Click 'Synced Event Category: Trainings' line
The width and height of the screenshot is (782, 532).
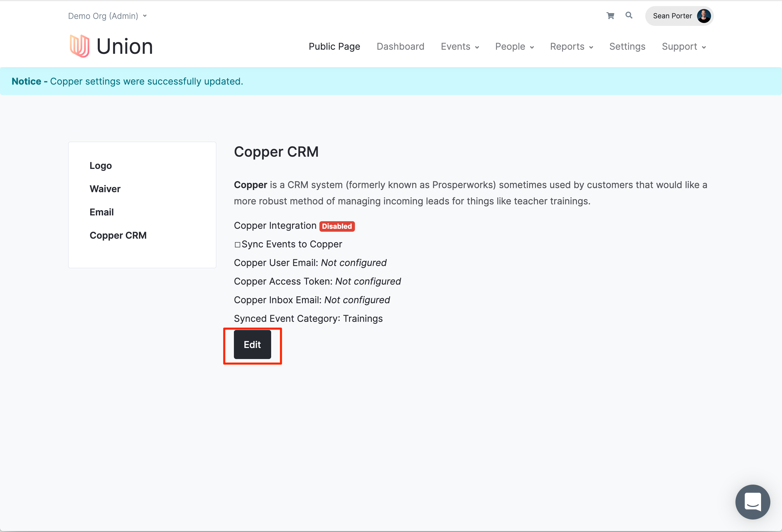click(x=308, y=318)
